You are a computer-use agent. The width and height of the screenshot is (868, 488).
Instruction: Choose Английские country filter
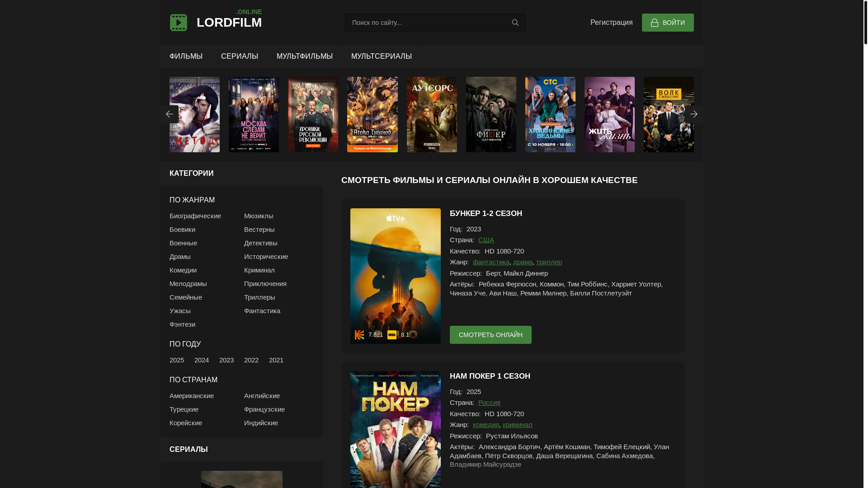tap(262, 396)
